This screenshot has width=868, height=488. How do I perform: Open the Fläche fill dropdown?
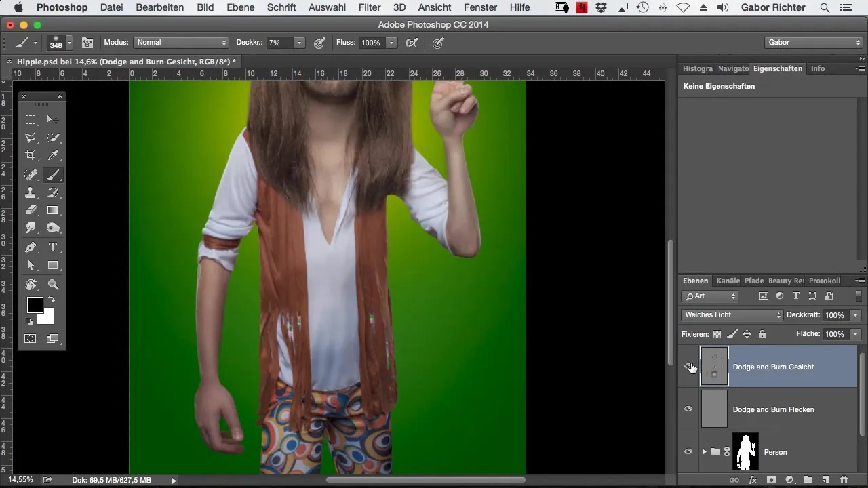(x=856, y=334)
